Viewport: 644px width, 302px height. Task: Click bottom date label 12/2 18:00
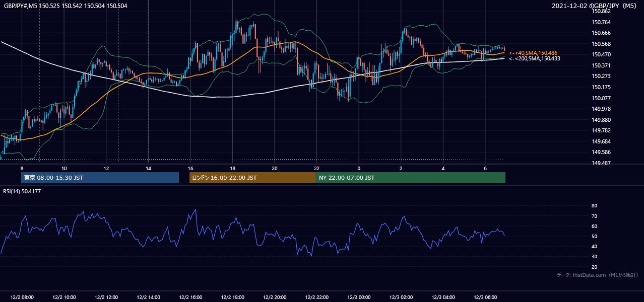click(232, 297)
